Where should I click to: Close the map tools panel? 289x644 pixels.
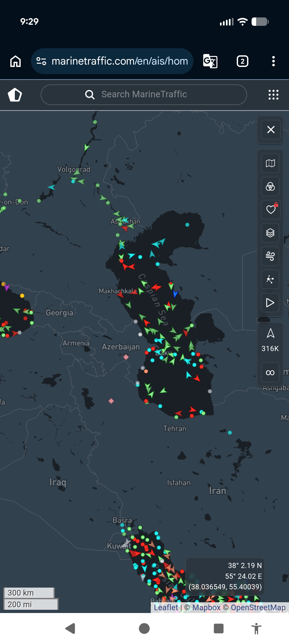pyautogui.click(x=271, y=130)
